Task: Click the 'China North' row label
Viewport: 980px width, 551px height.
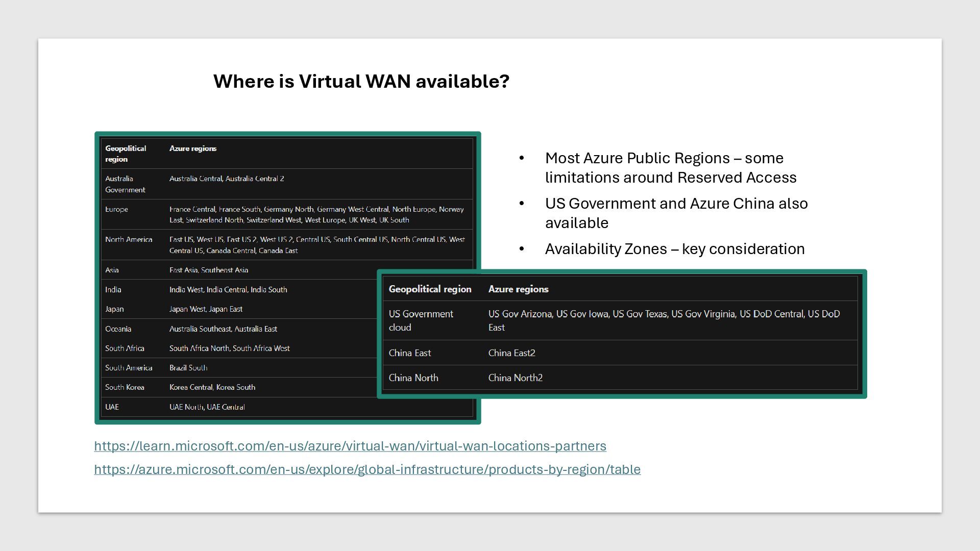Action: pos(413,378)
